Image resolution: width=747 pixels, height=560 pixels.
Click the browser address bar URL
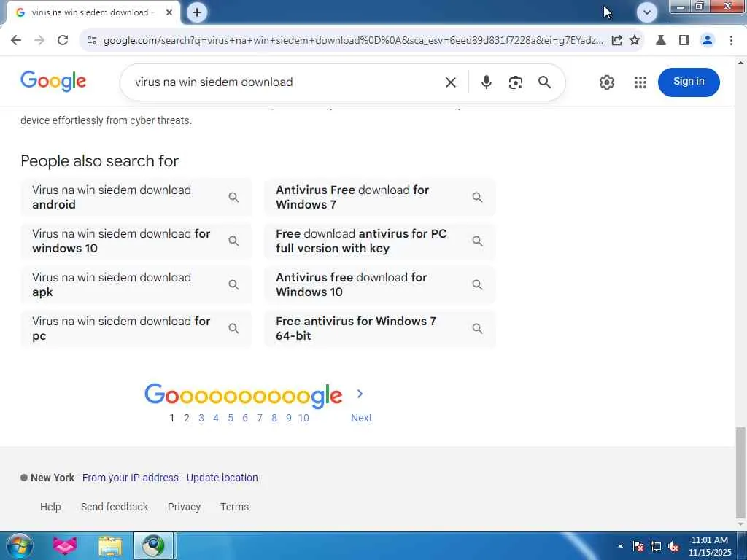click(x=353, y=41)
